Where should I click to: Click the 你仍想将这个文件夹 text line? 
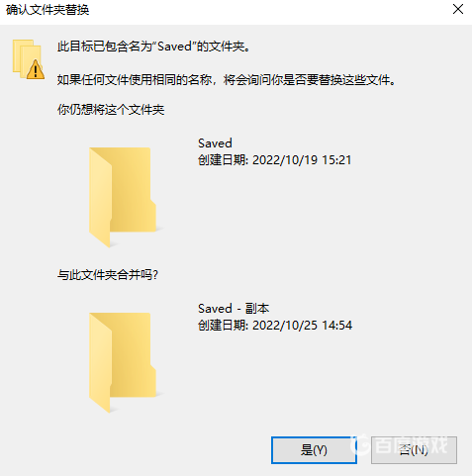111,110
